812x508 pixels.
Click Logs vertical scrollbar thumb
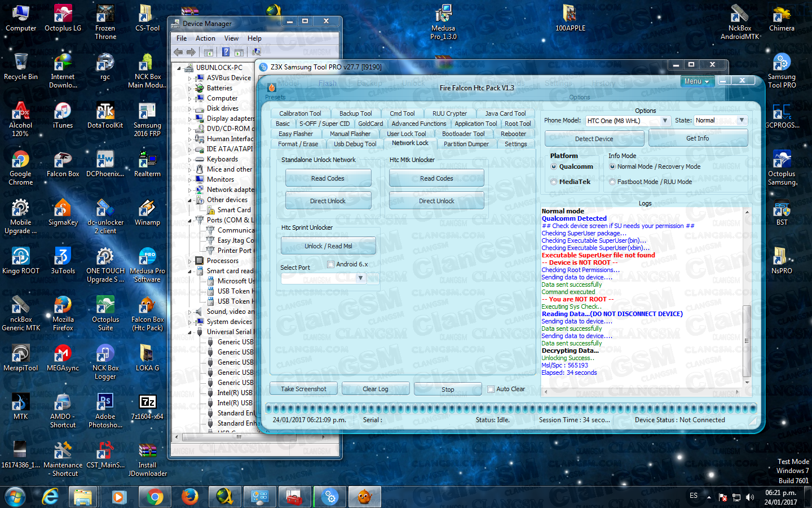(x=747, y=341)
